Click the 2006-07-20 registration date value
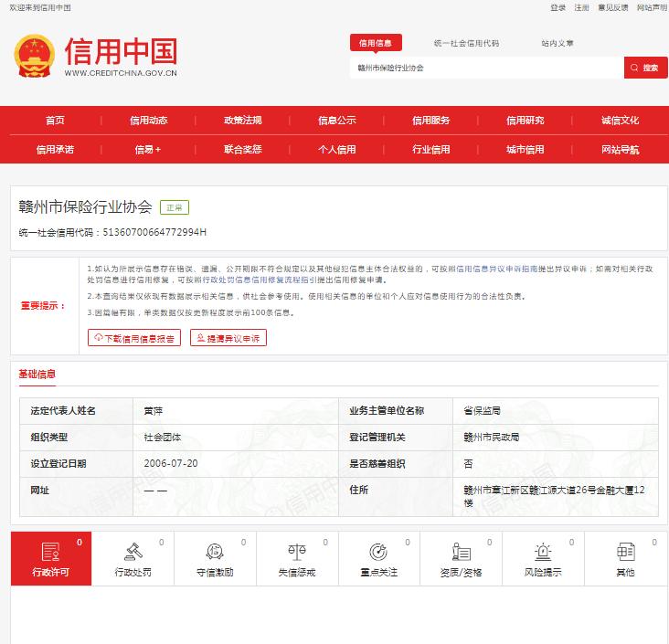Screen dimensions: 669x644 coord(171,463)
